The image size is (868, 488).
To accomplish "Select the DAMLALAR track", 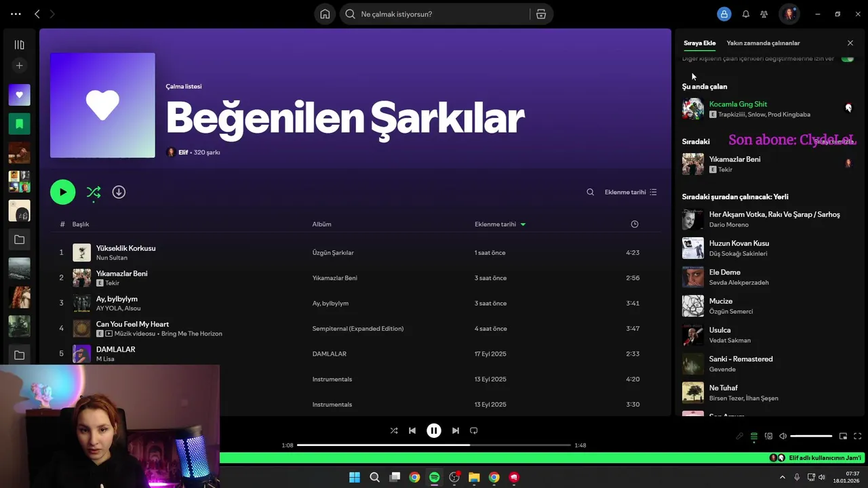I will click(355, 354).
